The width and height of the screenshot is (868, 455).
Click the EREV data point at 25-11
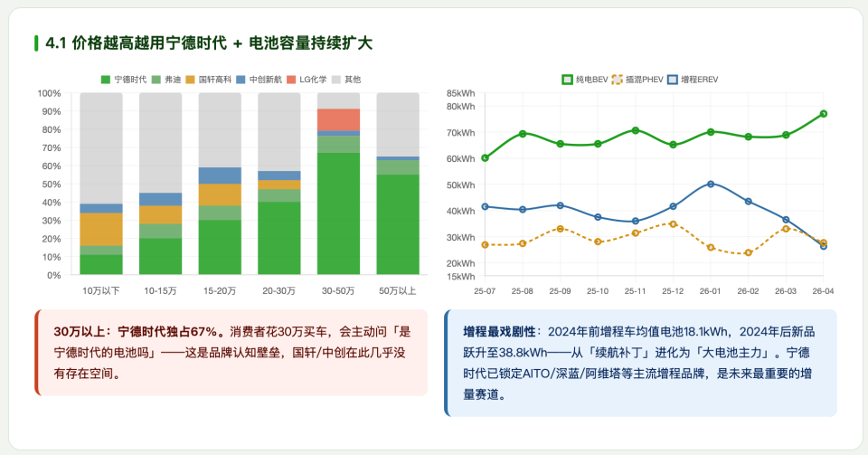(636, 221)
